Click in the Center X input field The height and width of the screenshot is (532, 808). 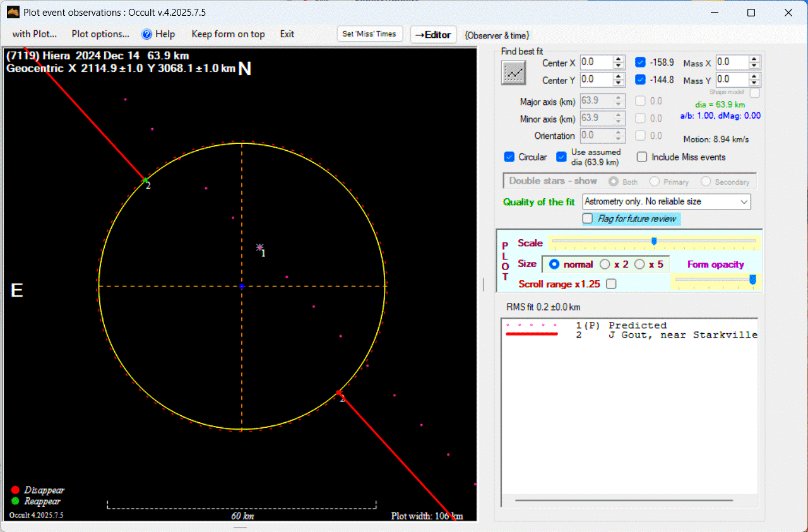(x=595, y=62)
